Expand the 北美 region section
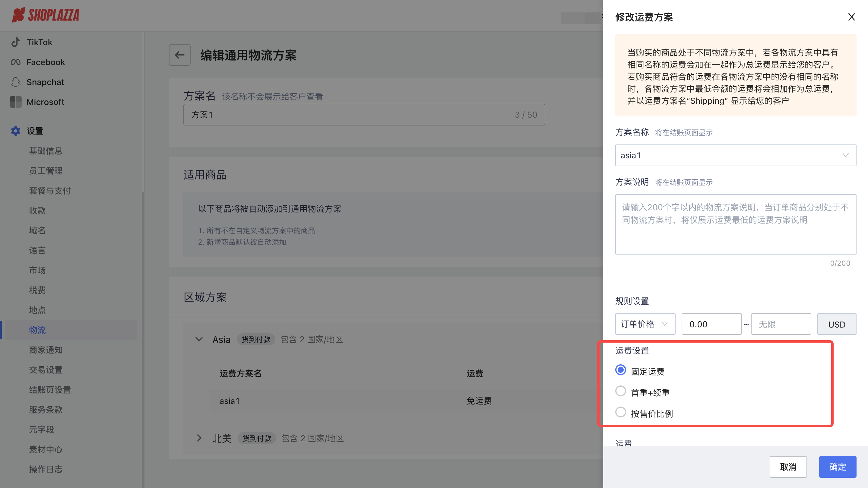Screen dimensions: 868x488 (199, 438)
